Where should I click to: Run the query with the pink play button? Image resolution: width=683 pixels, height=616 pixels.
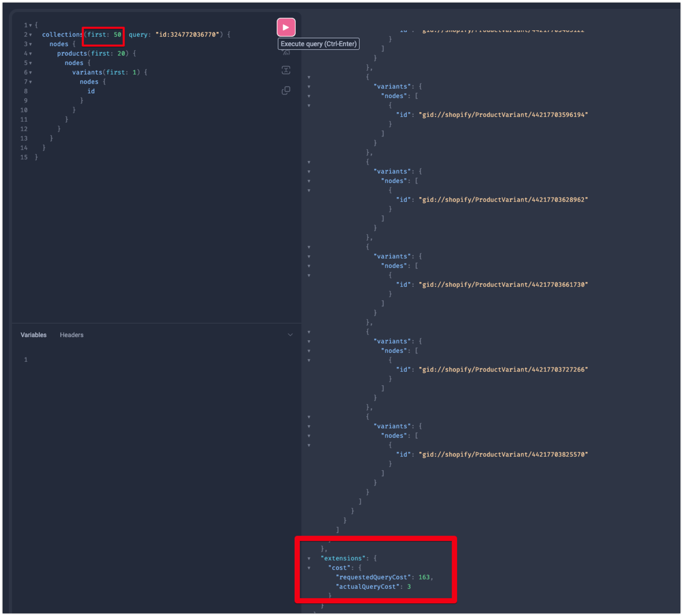286,27
